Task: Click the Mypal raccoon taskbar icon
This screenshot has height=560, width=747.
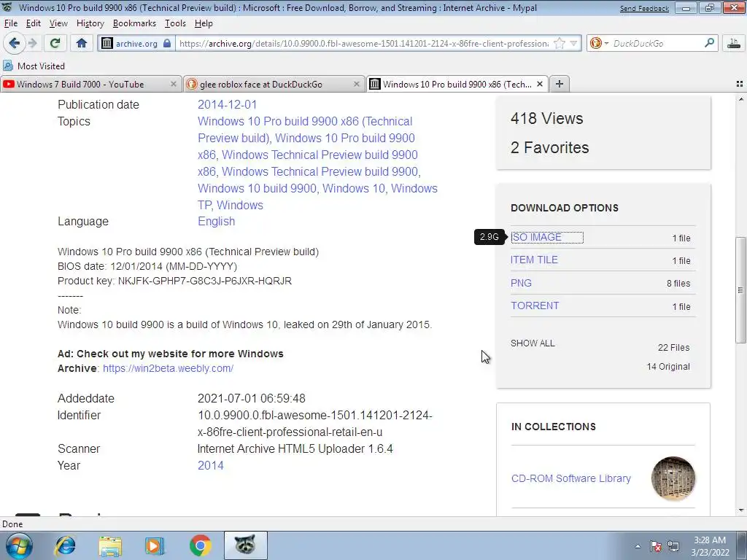Action: [245, 545]
